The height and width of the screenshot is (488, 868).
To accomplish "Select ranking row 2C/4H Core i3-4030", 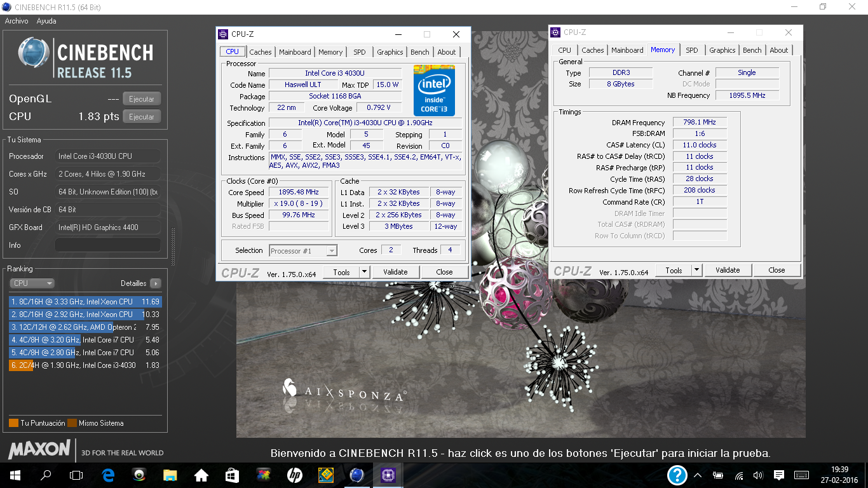I will click(85, 365).
